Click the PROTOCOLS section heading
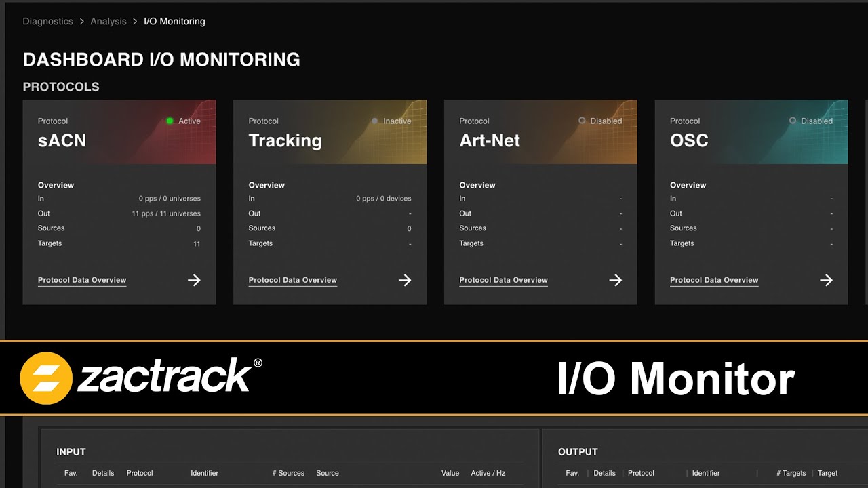 [x=61, y=87]
